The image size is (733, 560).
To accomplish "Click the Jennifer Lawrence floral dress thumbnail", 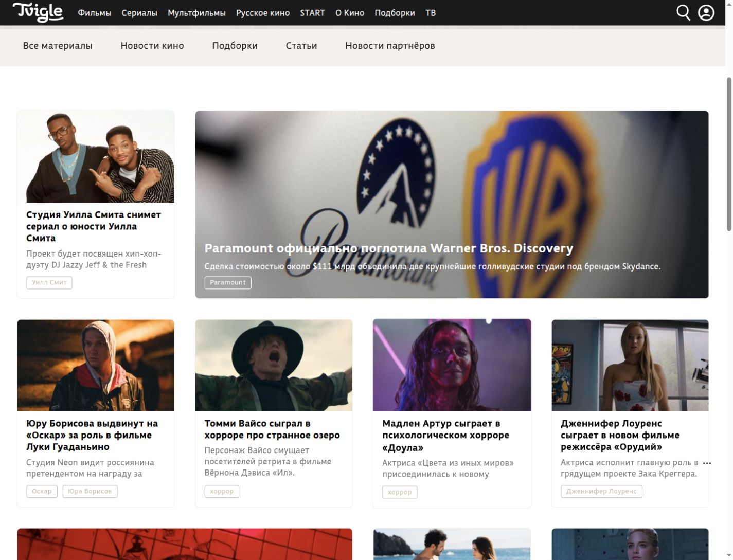I will [630, 366].
